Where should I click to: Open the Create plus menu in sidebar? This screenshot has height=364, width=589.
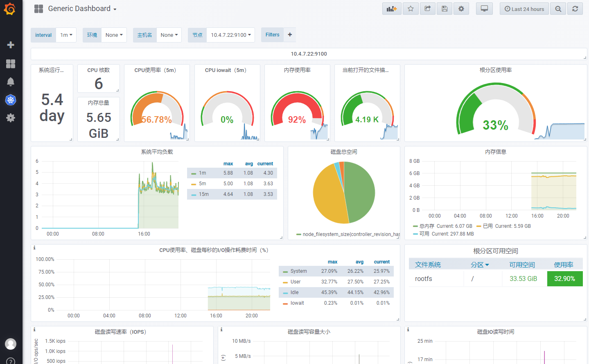coord(11,45)
